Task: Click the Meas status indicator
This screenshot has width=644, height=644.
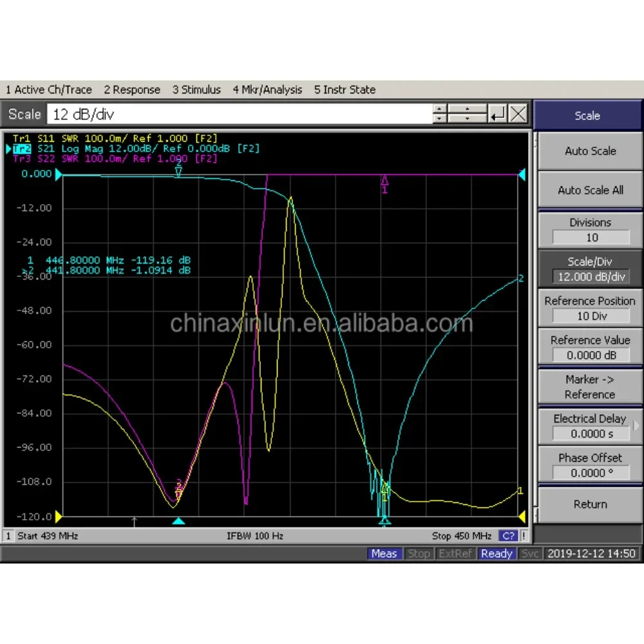Action: click(384, 554)
